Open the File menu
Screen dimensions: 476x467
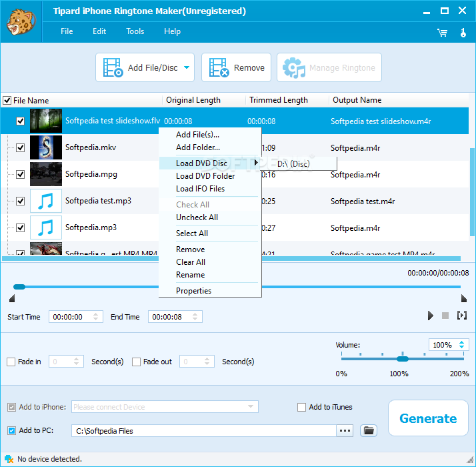67,31
